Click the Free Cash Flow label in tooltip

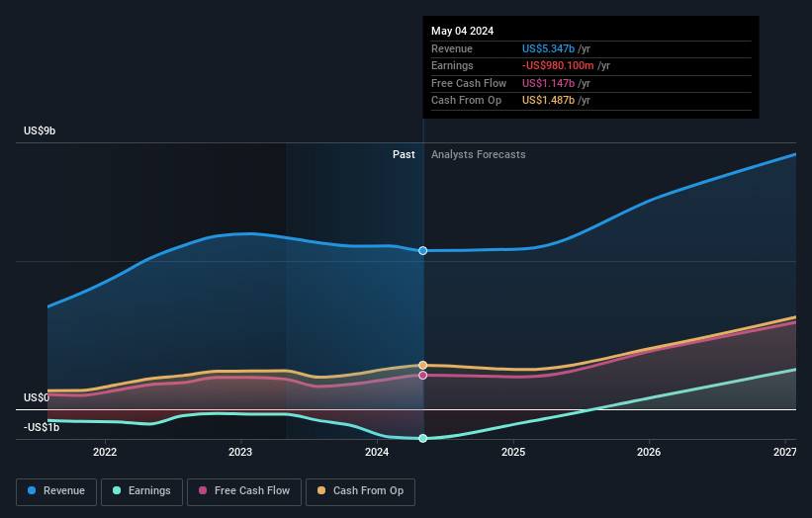(469, 83)
